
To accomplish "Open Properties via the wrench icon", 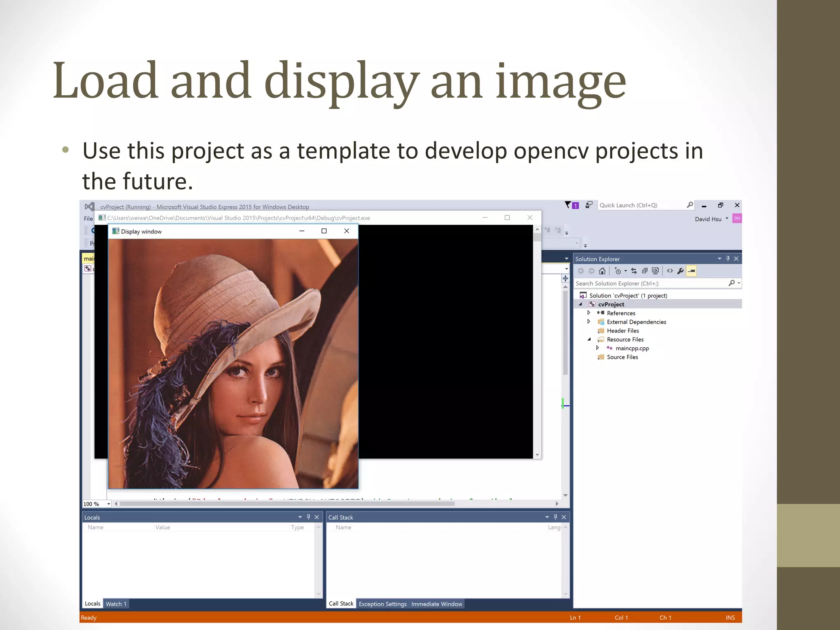I will [x=680, y=271].
